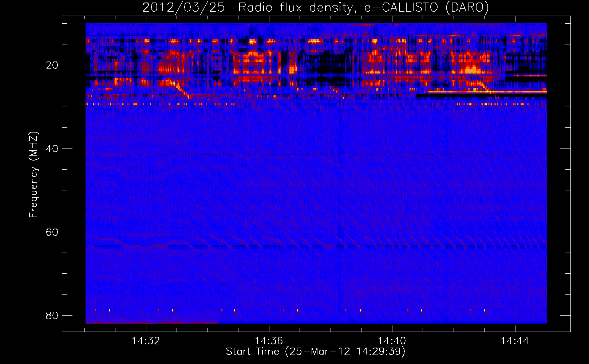
Task: Click the '60' frequency tick label
Action: pyautogui.click(x=52, y=232)
